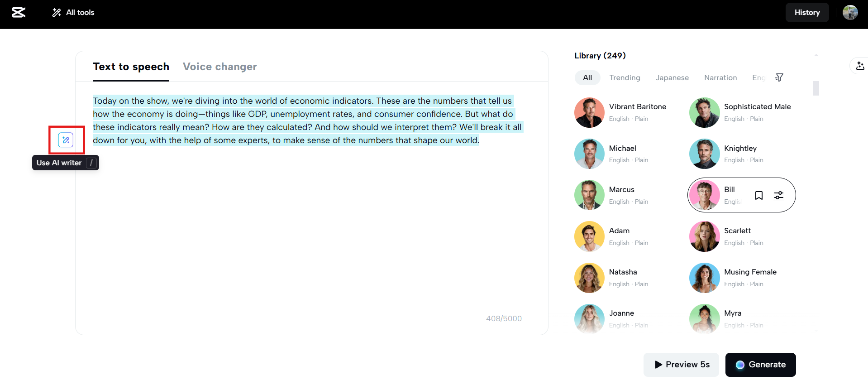Select the Narration voice category
This screenshot has height=385, width=868.
(720, 77)
